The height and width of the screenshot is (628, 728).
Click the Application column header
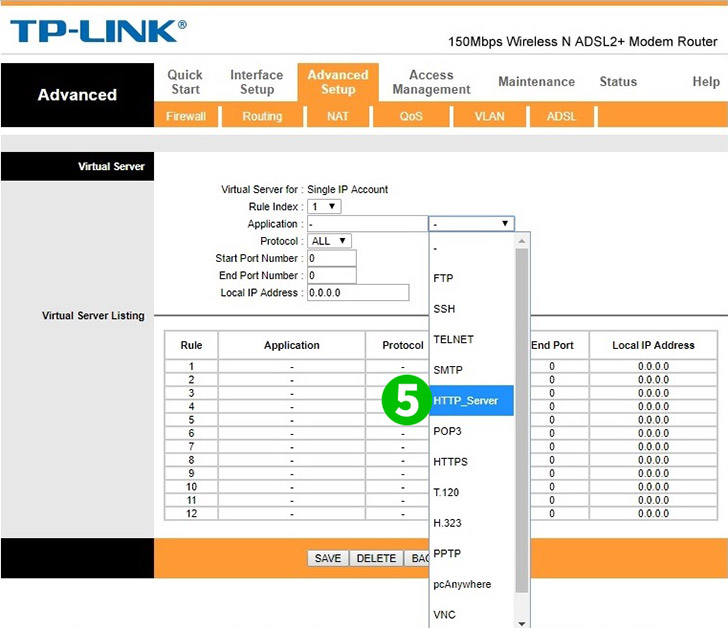tap(292, 345)
